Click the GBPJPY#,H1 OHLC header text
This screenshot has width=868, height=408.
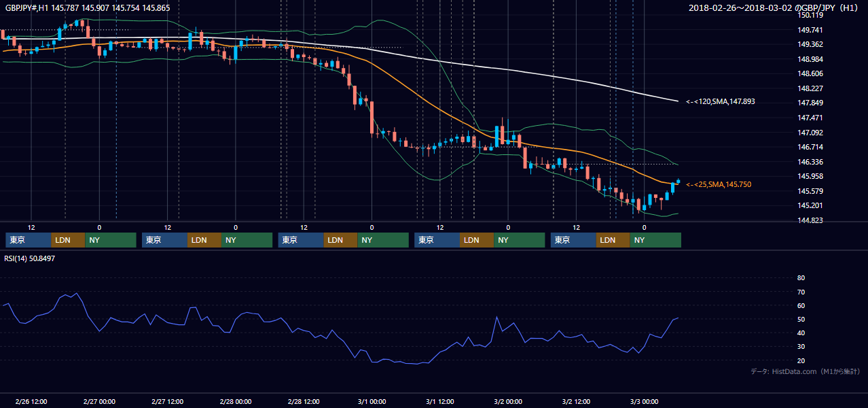[x=87, y=7]
